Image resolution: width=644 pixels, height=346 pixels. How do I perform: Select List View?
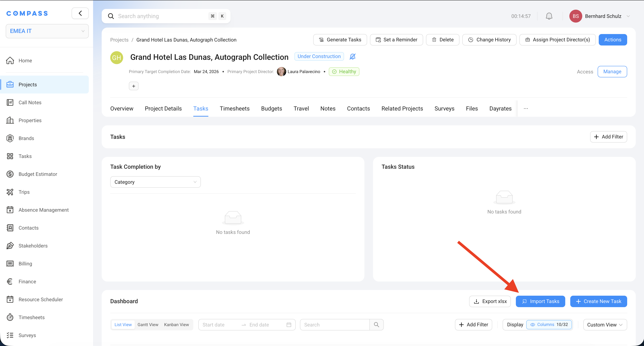(123, 325)
